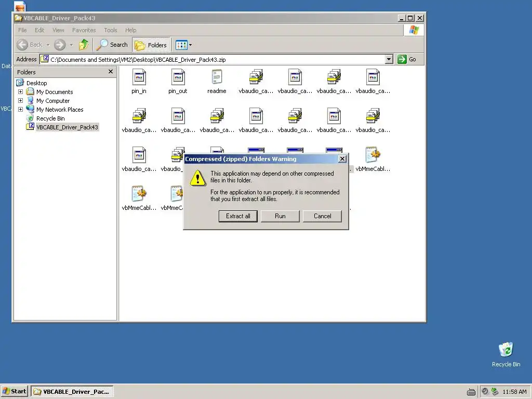Close the Compressed Folders Warning dialog

pyautogui.click(x=342, y=159)
